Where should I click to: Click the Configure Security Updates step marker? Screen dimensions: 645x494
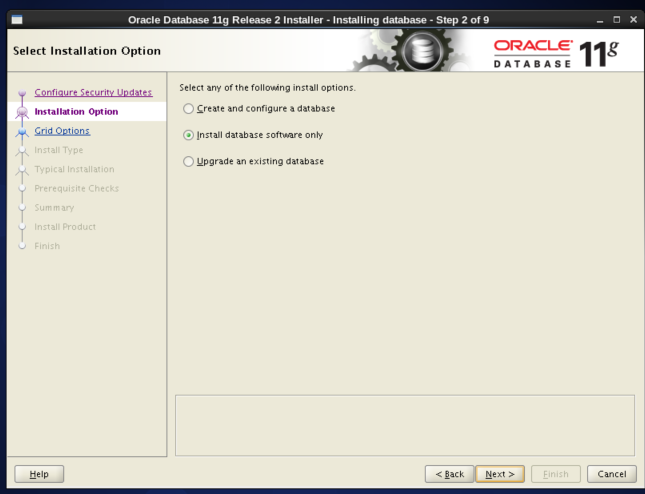coord(22,93)
